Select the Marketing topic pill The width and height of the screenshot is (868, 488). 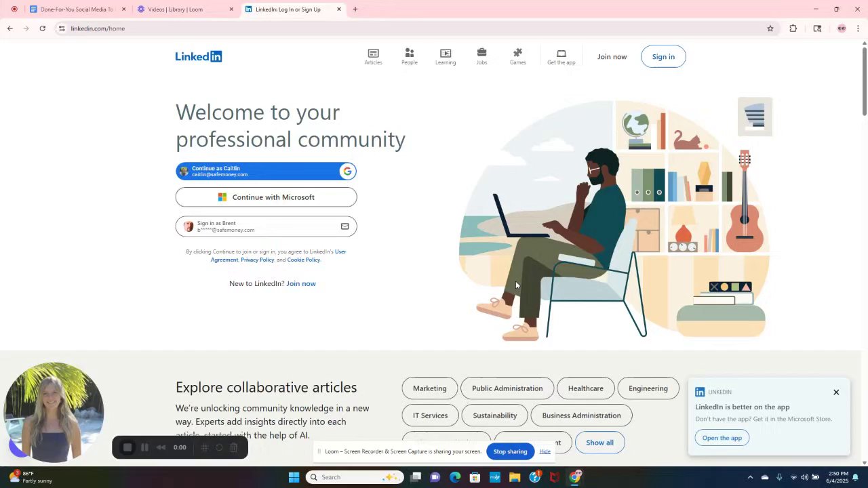(430, 388)
